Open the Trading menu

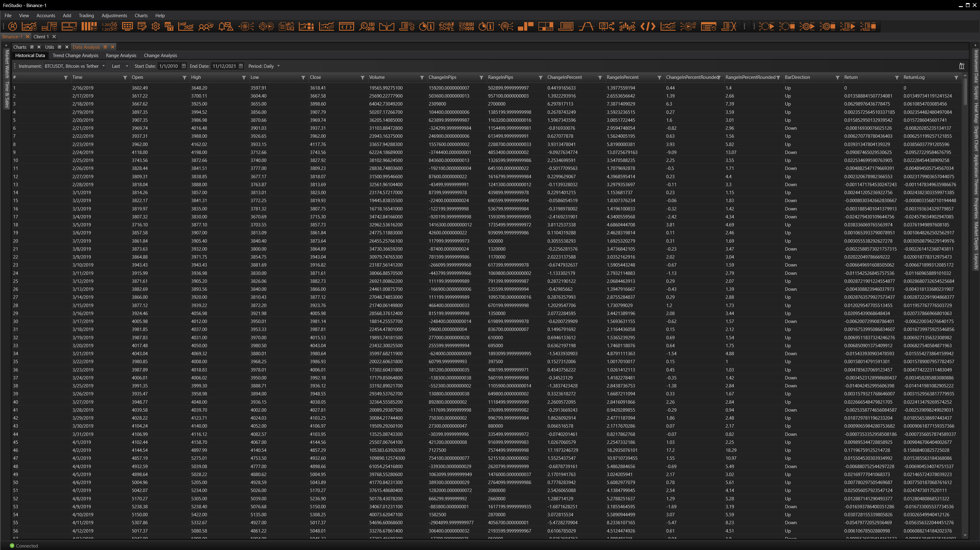click(x=86, y=16)
